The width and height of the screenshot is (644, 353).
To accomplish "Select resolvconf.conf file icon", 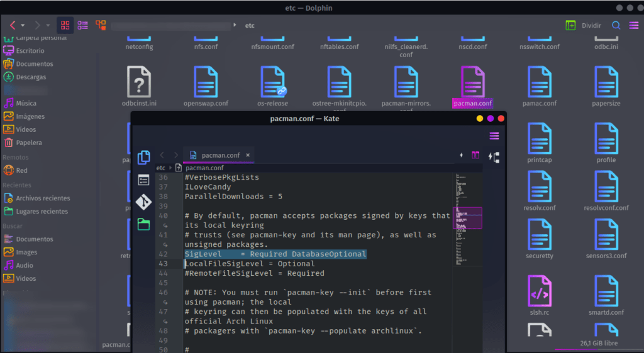I will [606, 187].
